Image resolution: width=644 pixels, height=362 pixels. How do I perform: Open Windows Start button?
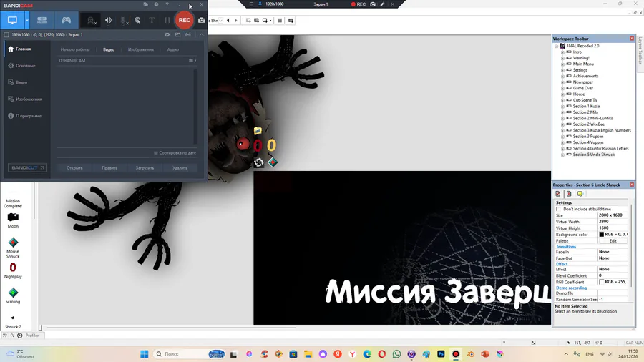(144, 354)
